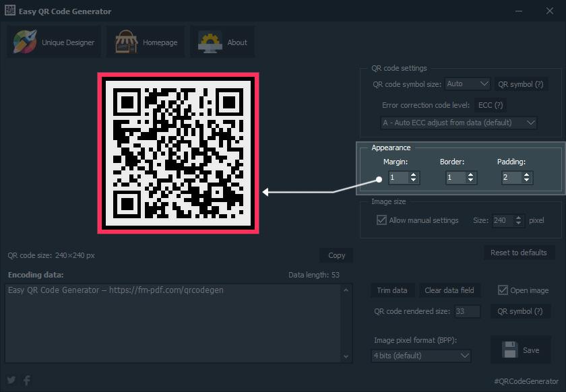Increase the Padding value
566x392 pixels.
tap(527, 174)
